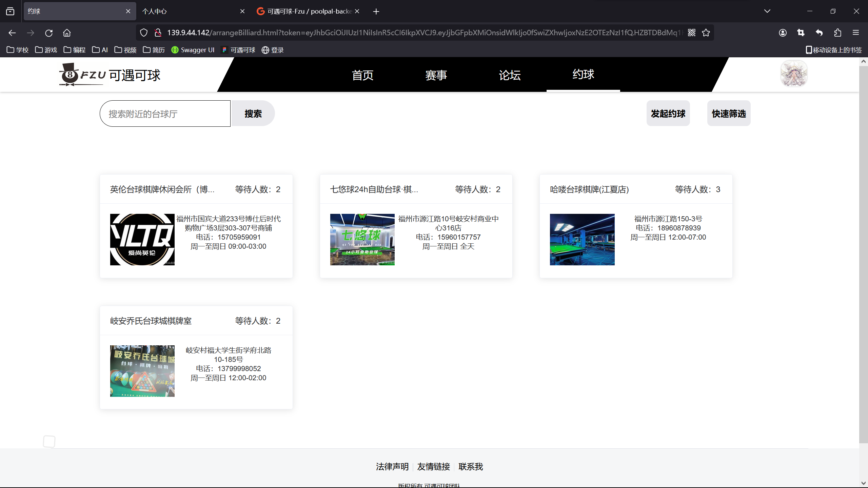Open the 编程 bookmarks folder
868x488 pixels.
tap(75, 50)
